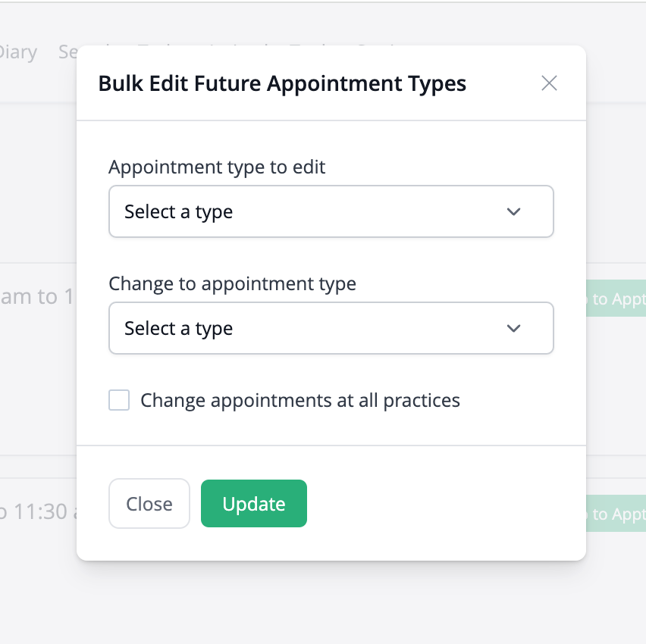Click 'Select a type' text in second dropdown
The width and height of the screenshot is (646, 644).
point(178,329)
